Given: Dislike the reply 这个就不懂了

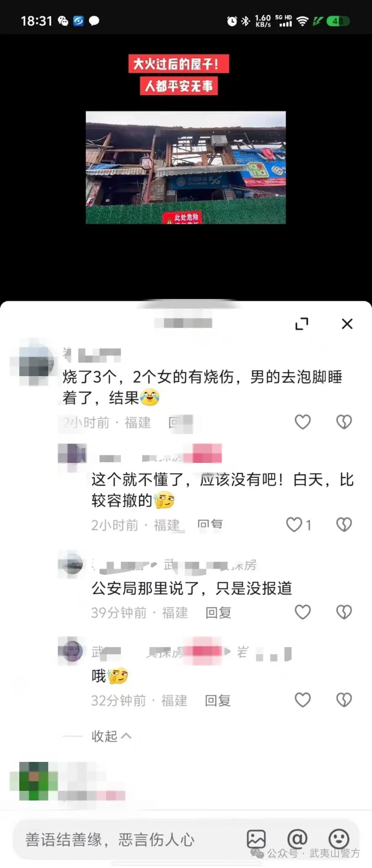Looking at the screenshot, I should (344, 525).
